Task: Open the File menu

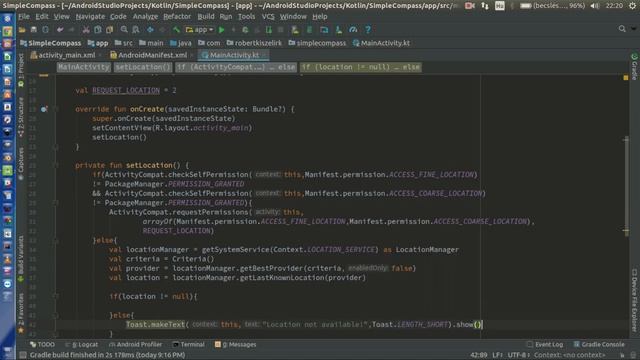Action: pyautogui.click(x=24, y=17)
